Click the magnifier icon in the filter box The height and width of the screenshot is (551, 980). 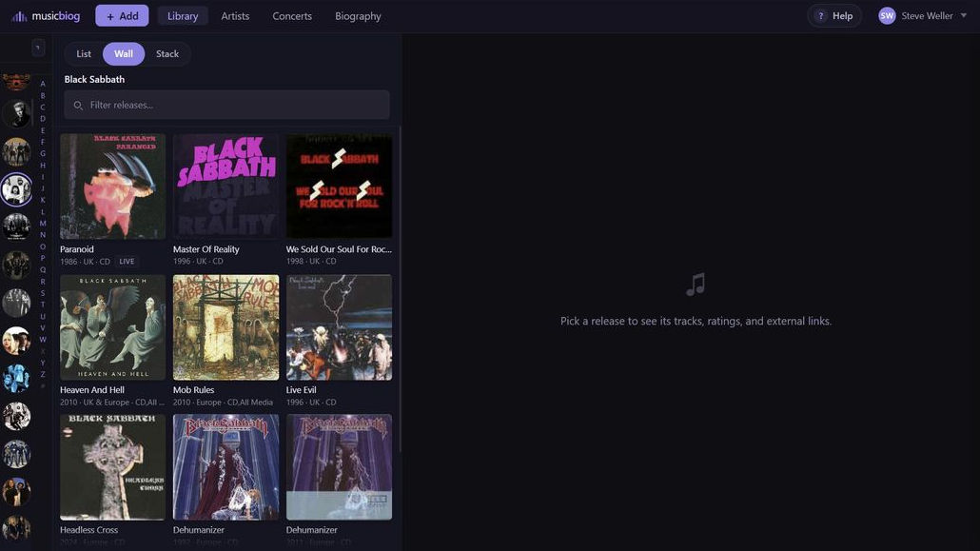pyautogui.click(x=78, y=105)
